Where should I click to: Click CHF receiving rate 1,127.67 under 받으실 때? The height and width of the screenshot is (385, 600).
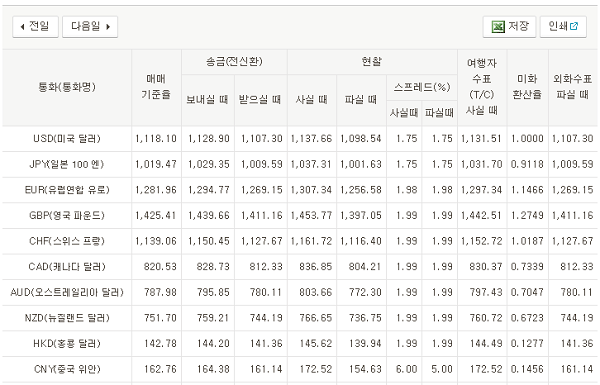click(261, 241)
